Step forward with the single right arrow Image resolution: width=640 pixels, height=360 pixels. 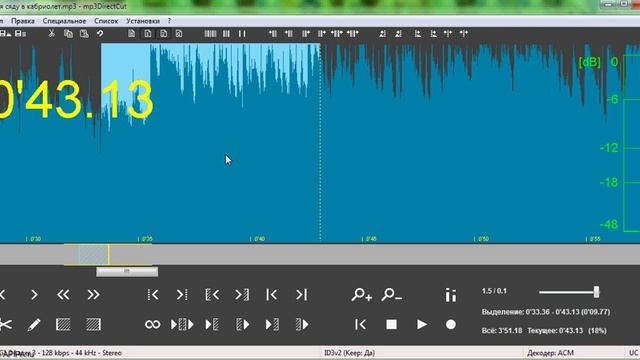[34, 294]
